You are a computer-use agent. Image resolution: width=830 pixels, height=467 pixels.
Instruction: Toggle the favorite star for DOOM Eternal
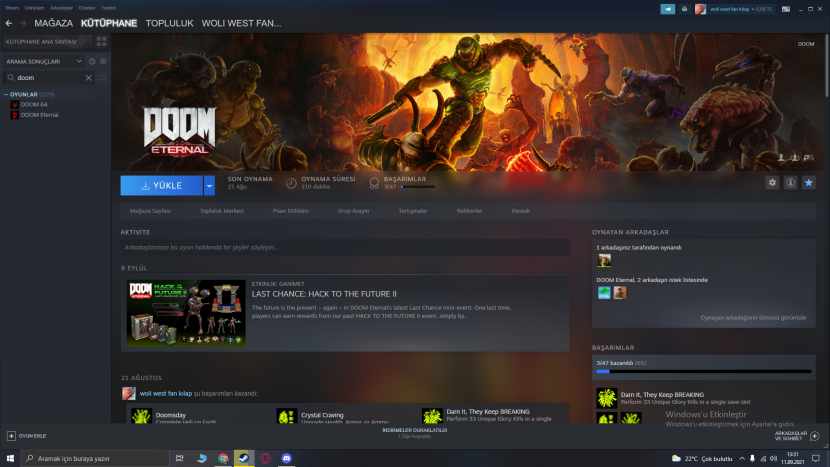pos(809,183)
